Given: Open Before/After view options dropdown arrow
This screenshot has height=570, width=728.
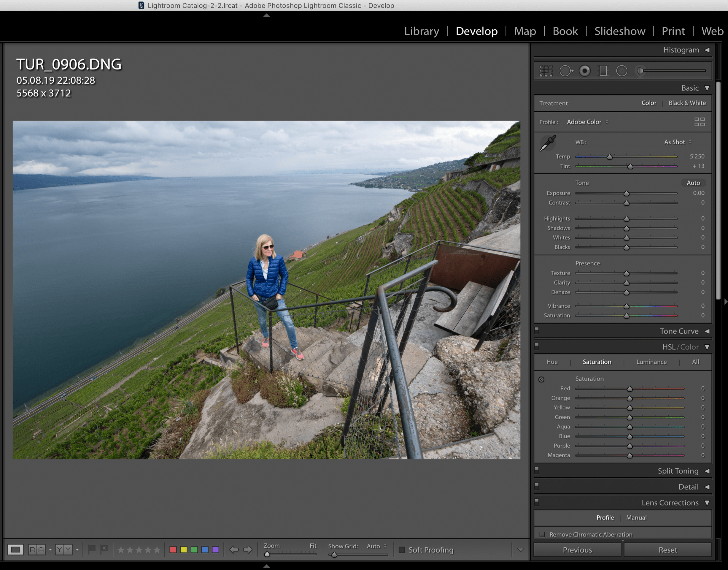Looking at the screenshot, I should point(77,550).
